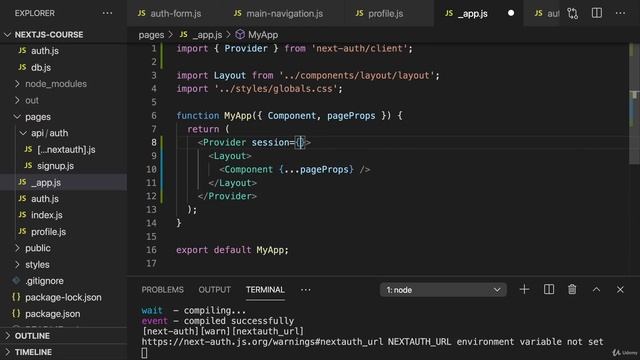Split the editor right

coord(597,13)
